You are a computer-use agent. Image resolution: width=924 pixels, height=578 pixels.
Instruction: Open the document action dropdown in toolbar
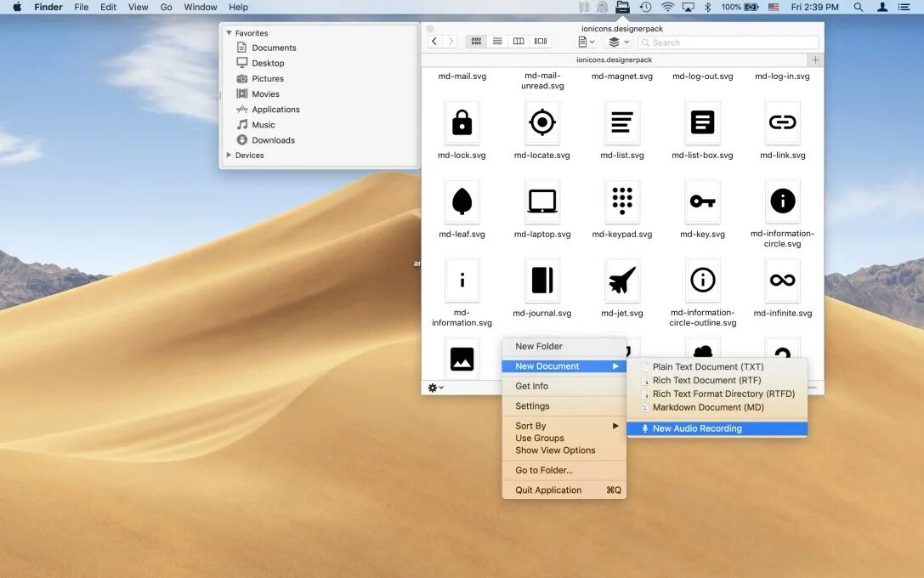586,42
